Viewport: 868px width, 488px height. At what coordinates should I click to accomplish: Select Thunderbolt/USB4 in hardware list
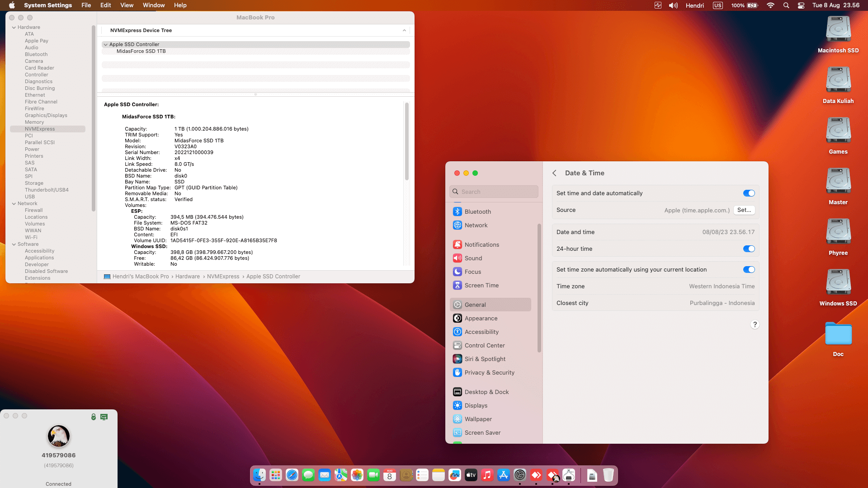47,190
